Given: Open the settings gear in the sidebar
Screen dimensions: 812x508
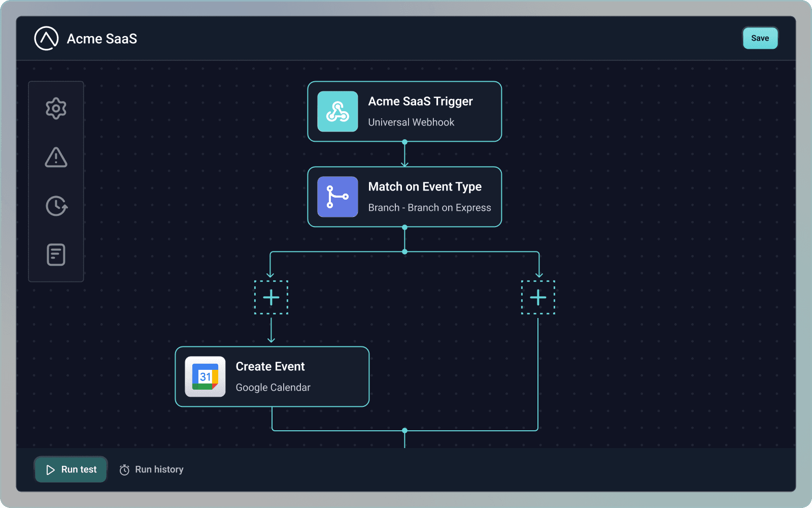Looking at the screenshot, I should [x=56, y=108].
